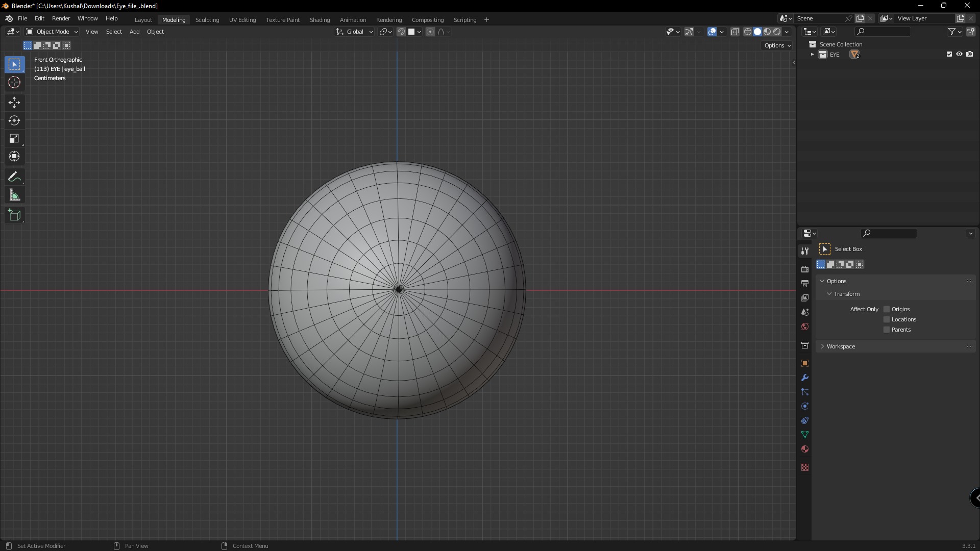Switch to wireframe viewport shading
Screen dimensions: 980x551
pyautogui.click(x=748, y=32)
